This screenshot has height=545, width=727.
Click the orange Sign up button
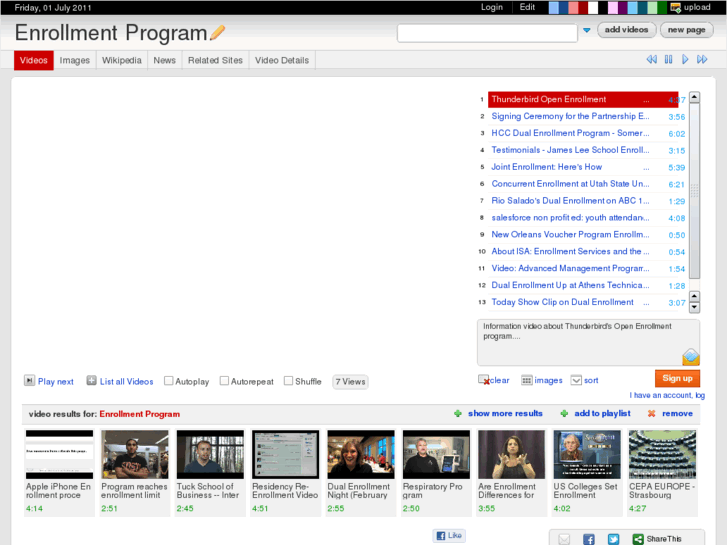pos(677,378)
